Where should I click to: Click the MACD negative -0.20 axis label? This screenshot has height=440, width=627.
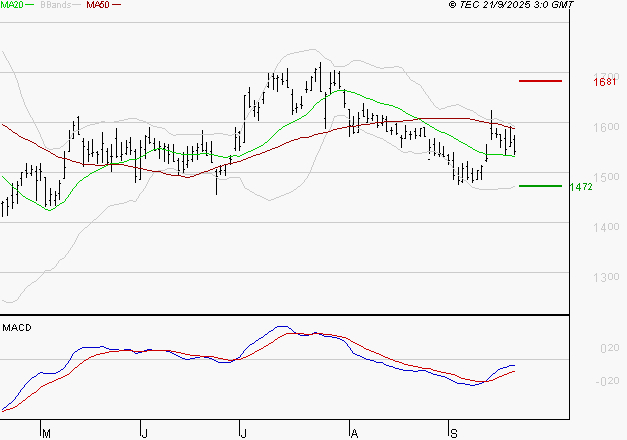click(606, 380)
